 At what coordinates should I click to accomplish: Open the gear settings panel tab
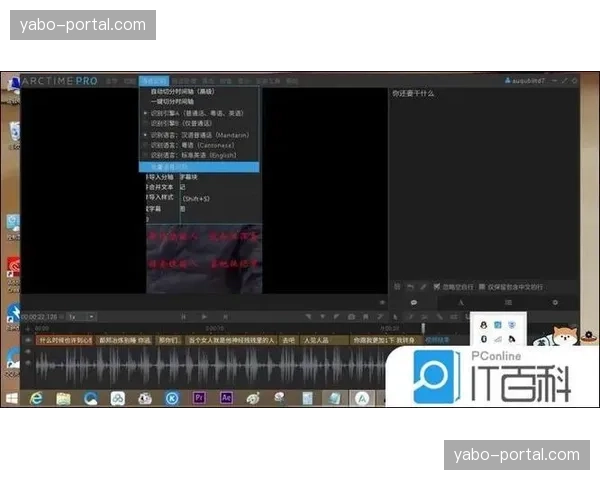pos(555,302)
